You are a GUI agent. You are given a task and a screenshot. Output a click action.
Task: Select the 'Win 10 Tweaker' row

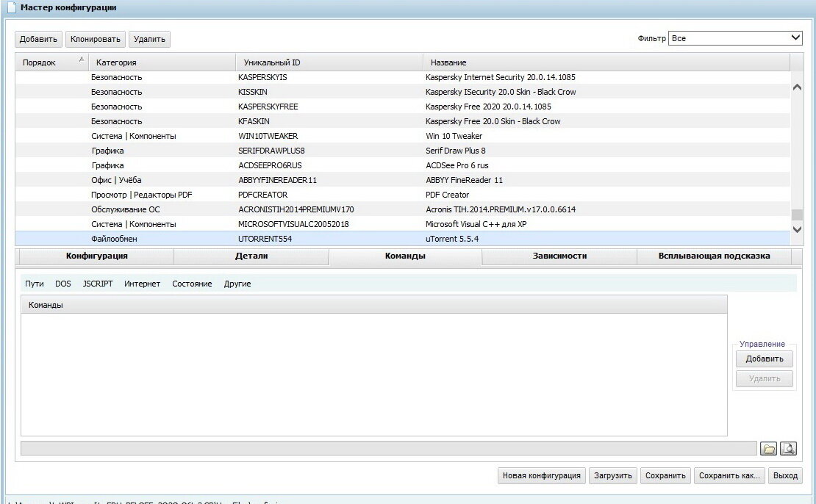click(402, 136)
